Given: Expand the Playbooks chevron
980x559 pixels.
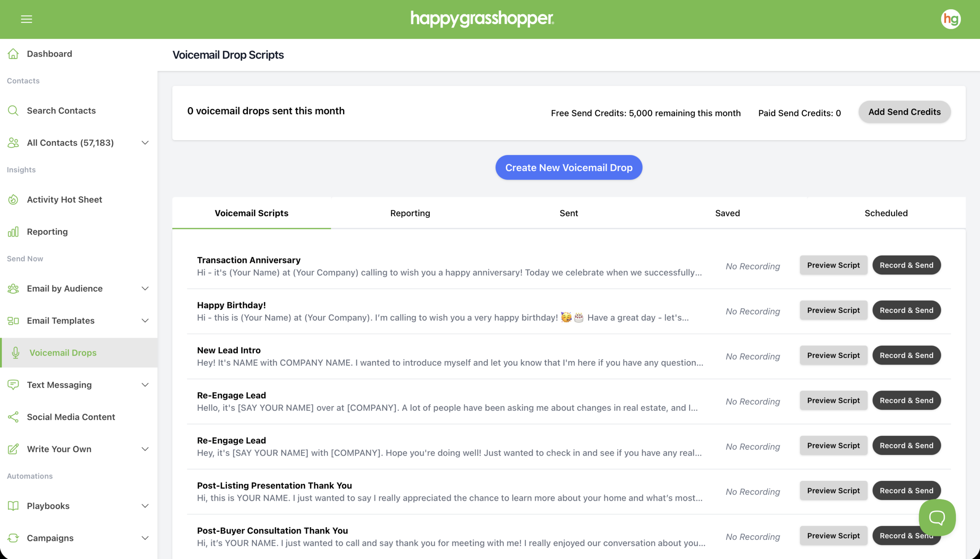Looking at the screenshot, I should pos(145,506).
